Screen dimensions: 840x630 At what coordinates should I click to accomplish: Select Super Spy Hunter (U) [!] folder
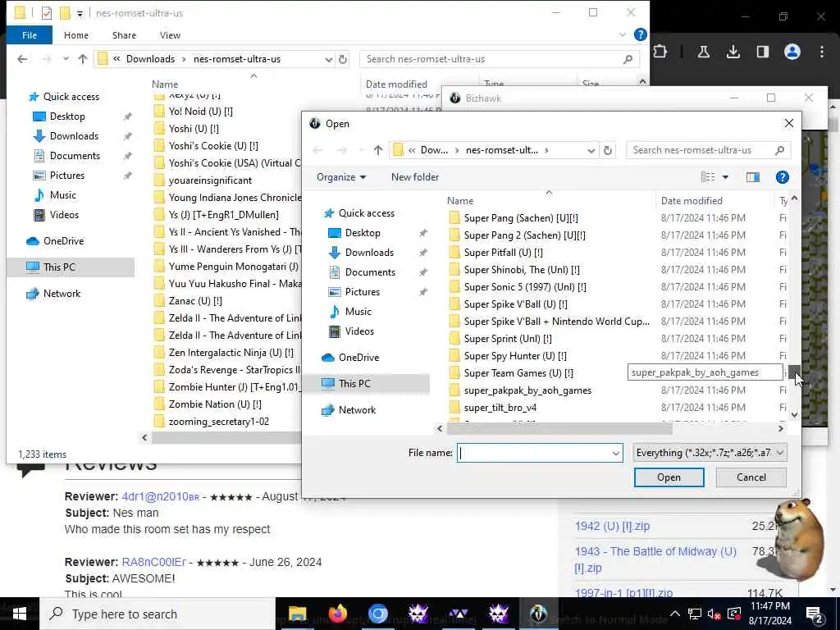515,356
